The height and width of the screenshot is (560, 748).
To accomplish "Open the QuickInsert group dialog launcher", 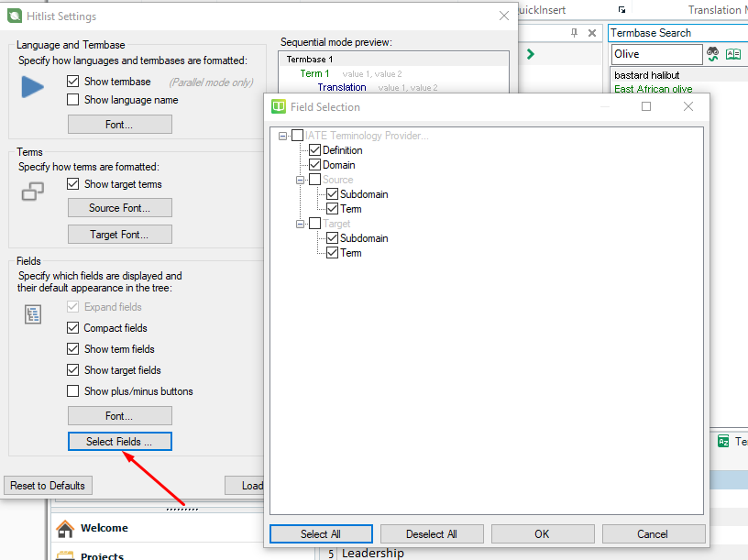I will pos(621,10).
